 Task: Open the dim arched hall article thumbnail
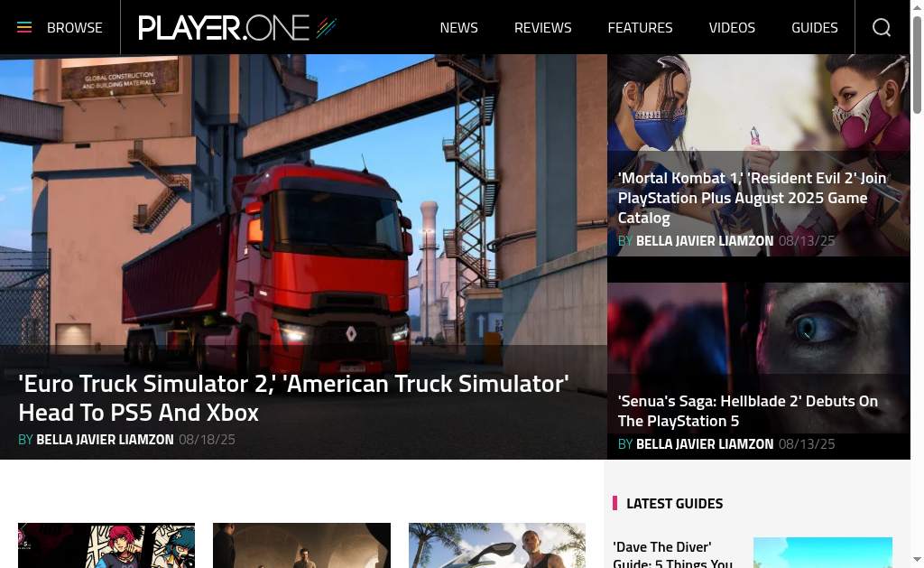(x=301, y=545)
